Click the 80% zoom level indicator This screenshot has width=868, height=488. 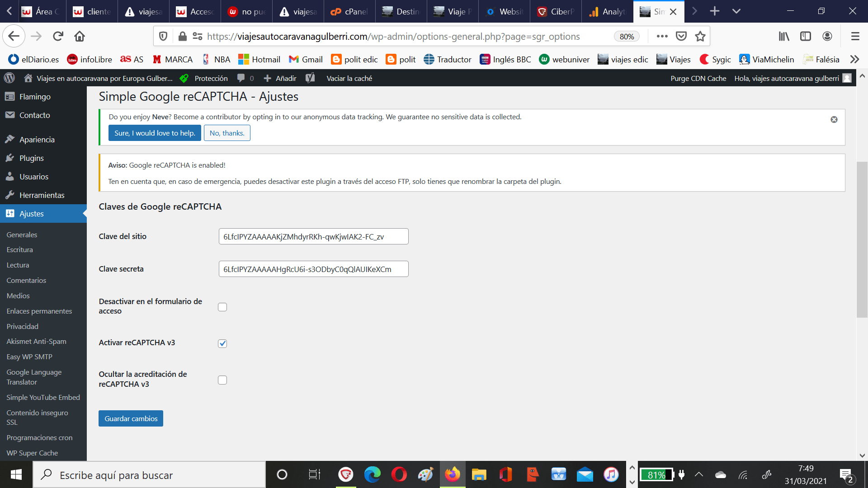click(627, 36)
